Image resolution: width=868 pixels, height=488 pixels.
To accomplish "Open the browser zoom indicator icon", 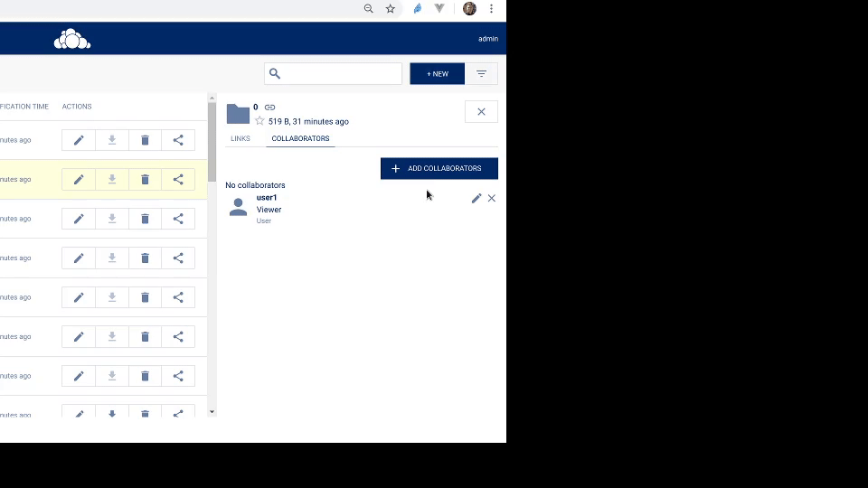I will click(x=369, y=9).
